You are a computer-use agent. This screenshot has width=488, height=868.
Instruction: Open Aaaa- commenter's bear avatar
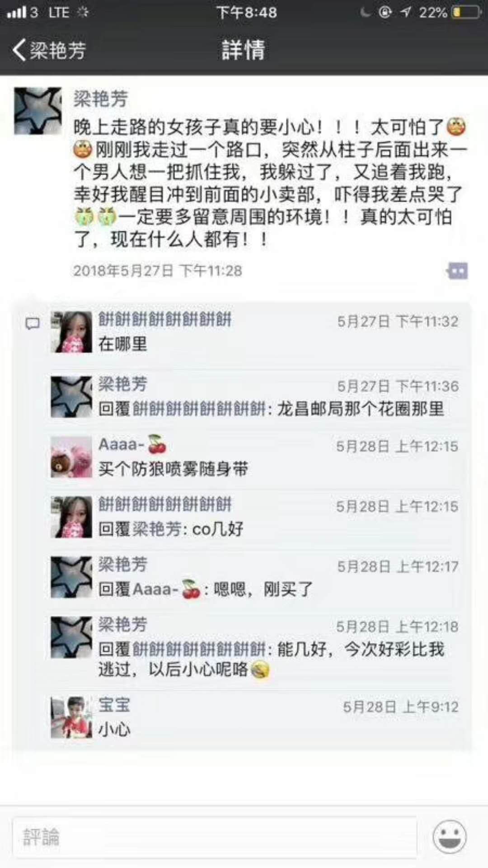click(71, 457)
